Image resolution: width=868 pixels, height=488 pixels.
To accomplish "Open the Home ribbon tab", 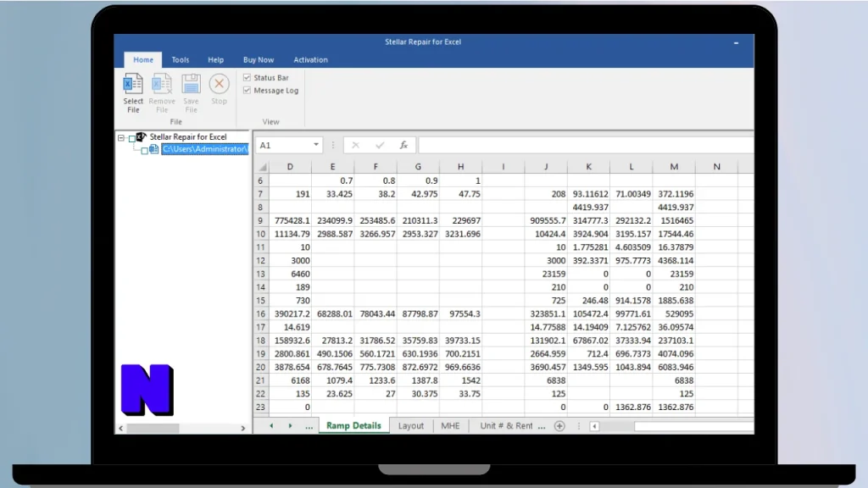I will [x=142, y=60].
